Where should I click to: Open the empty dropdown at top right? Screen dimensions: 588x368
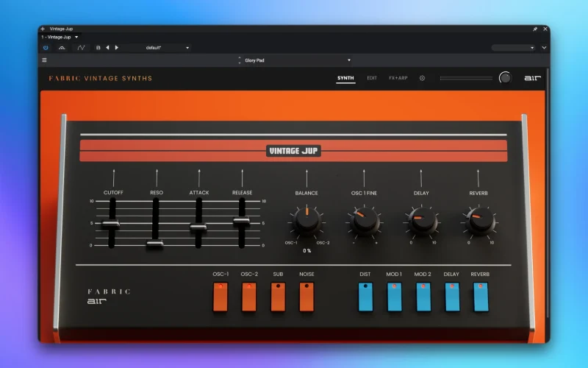click(x=513, y=48)
